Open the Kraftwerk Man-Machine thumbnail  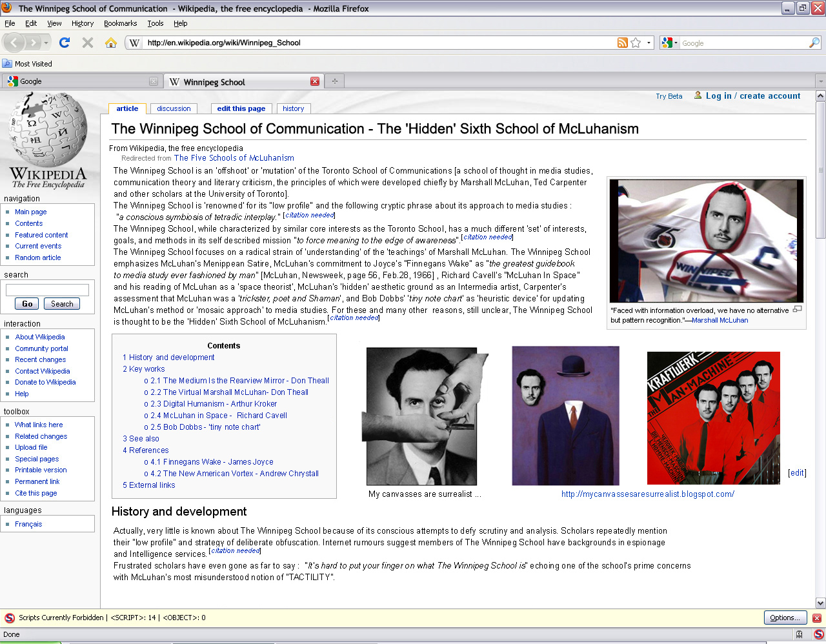[x=713, y=418]
